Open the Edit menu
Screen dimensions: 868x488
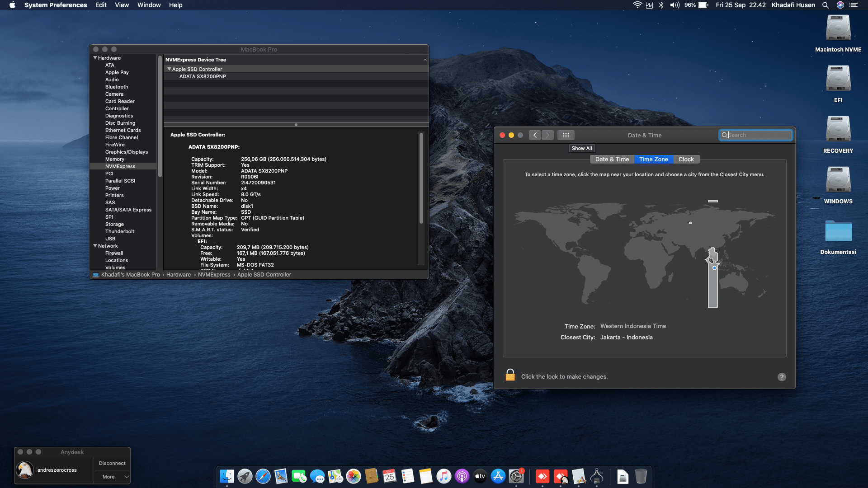pos(101,5)
